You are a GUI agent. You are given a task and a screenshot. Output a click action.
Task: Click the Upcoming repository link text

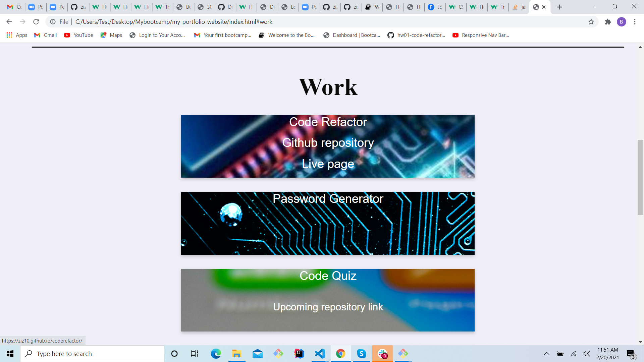(x=328, y=307)
